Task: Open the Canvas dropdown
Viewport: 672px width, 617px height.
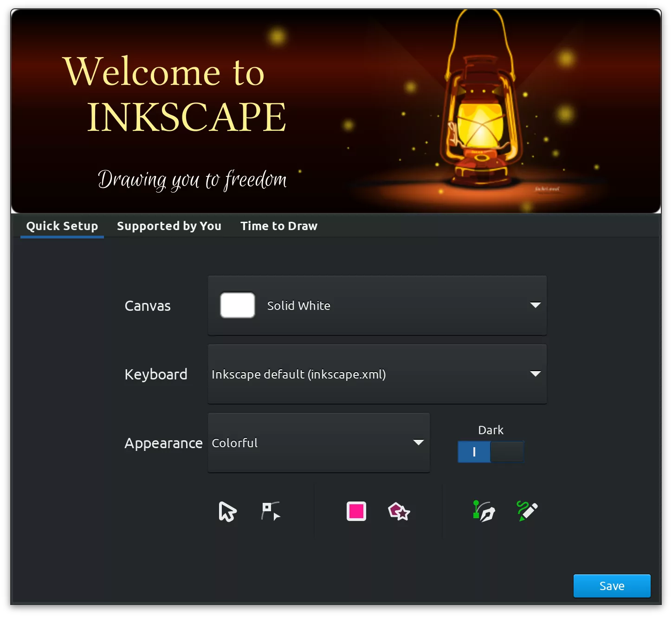Action: 377,305
